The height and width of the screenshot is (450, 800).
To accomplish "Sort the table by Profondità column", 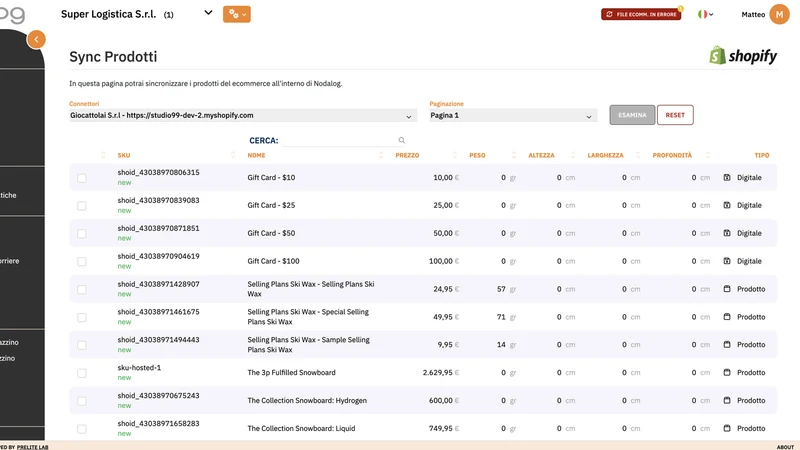I will (672, 155).
